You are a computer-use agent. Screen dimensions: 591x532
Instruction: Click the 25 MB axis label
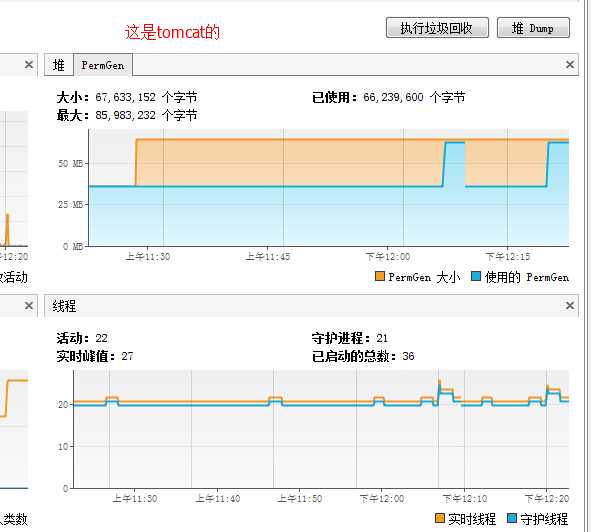pos(70,204)
